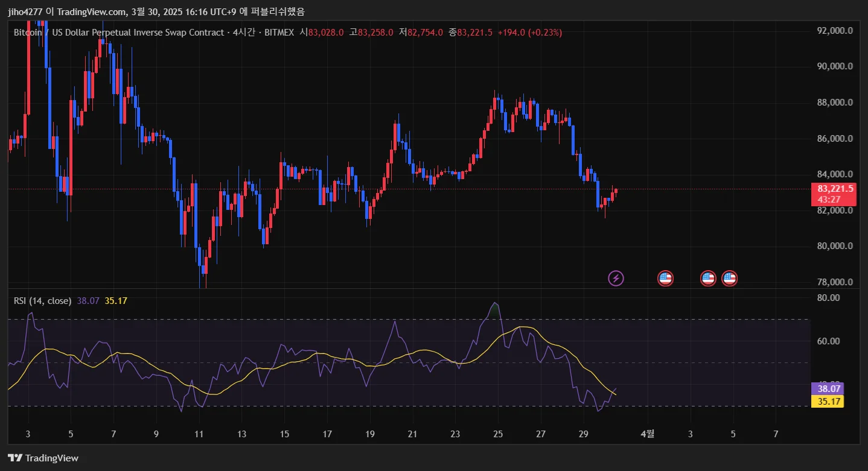Click the rightmost US flag economic event icon
Image resolution: width=868 pixels, height=471 pixels.
pyautogui.click(x=730, y=278)
